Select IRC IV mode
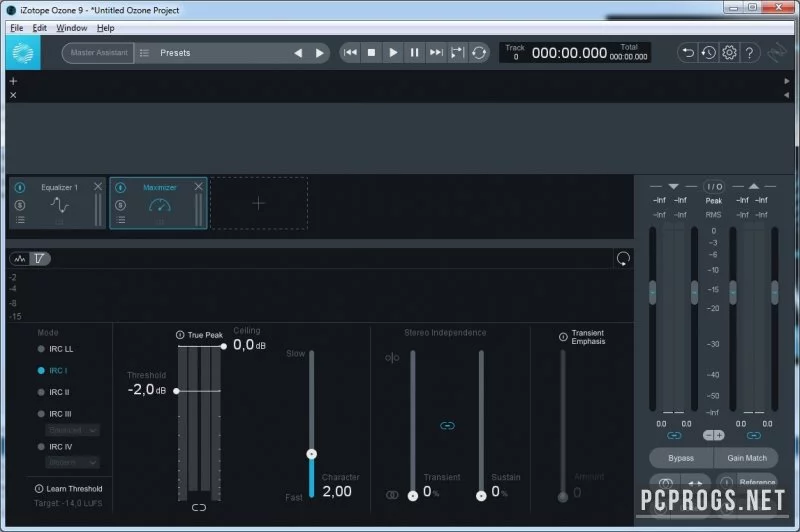800x532 pixels. 55,447
